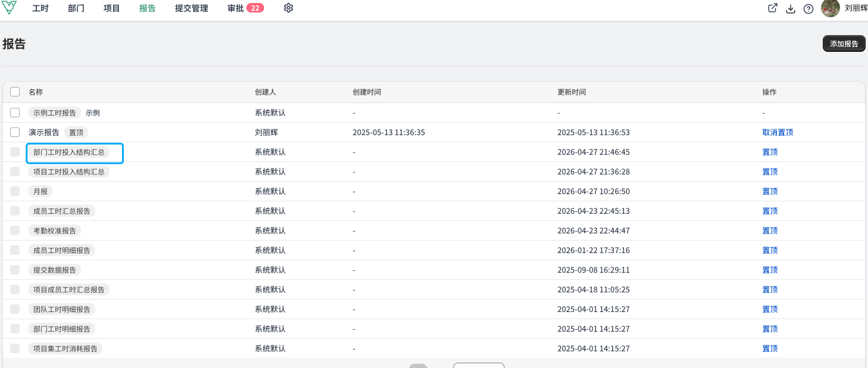Toggle the select-all checkbox in header
The height and width of the screenshot is (368, 868).
pos(15,92)
